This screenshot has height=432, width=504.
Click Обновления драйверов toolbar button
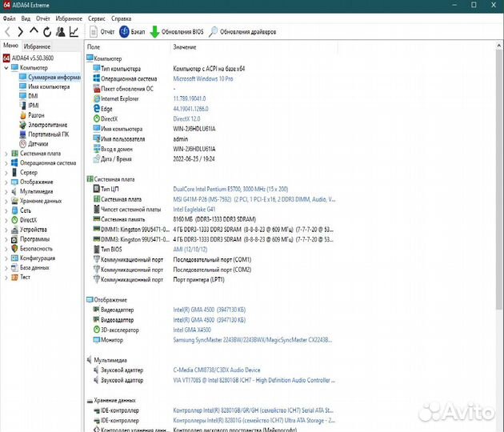coord(242,32)
